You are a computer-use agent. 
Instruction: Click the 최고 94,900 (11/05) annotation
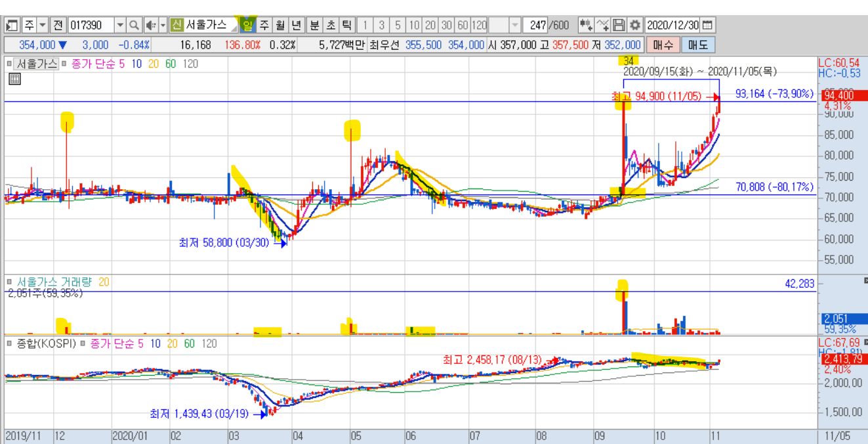tap(657, 97)
